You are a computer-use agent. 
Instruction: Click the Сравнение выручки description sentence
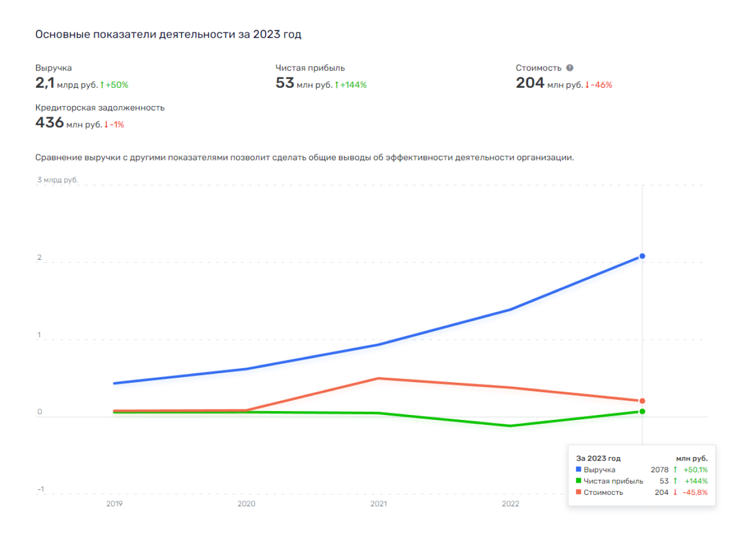tap(305, 158)
